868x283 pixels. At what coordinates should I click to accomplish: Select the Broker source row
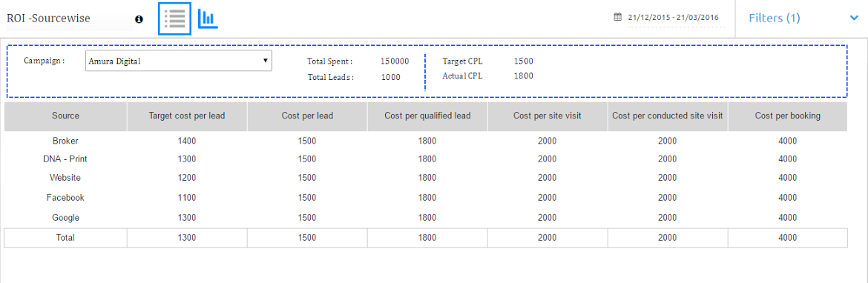tap(426, 141)
